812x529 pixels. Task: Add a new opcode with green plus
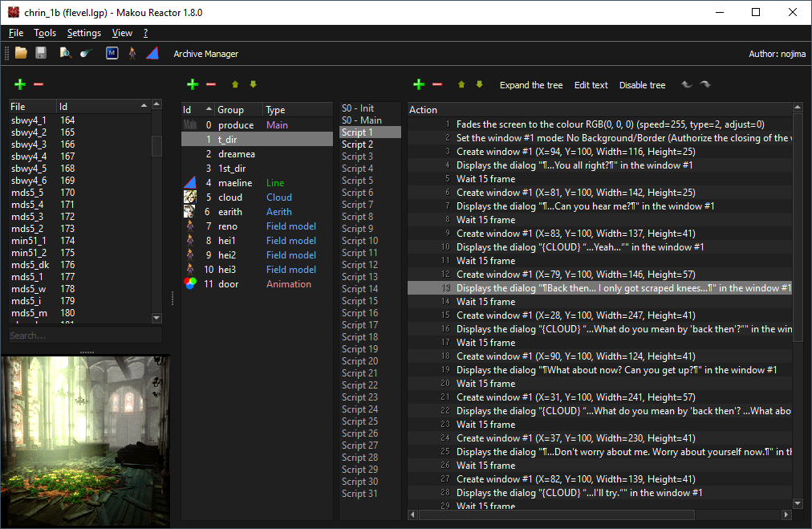point(418,84)
